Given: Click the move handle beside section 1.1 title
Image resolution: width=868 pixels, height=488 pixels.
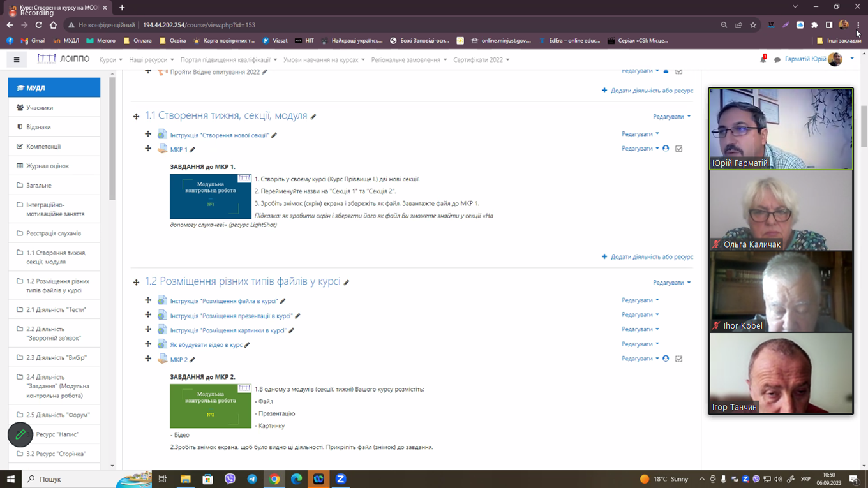Looking at the screenshot, I should pos(136,117).
